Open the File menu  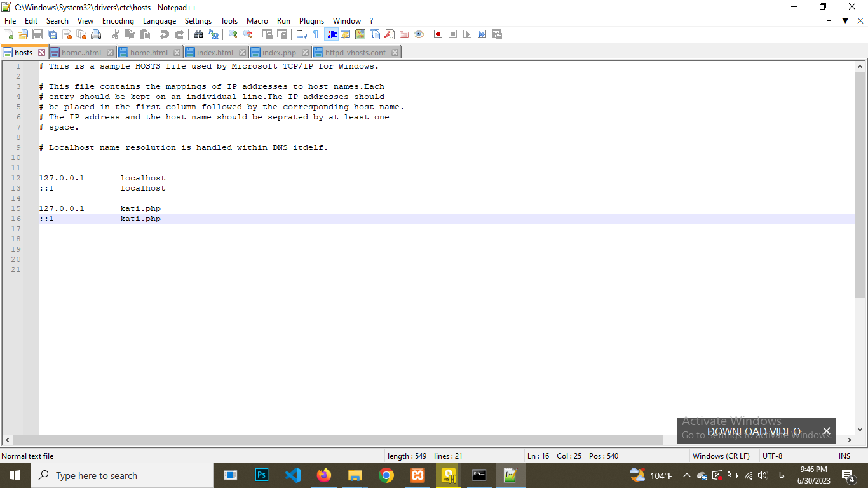[x=10, y=21]
